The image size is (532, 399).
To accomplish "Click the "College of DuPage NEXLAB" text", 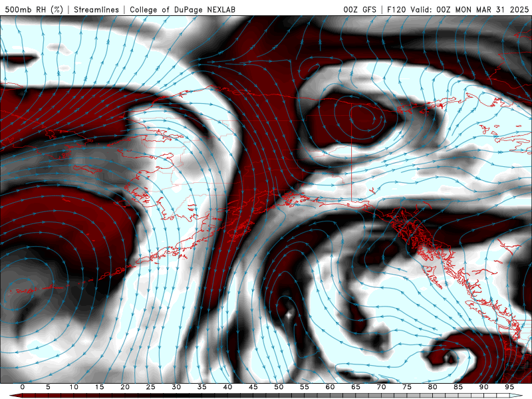I will (182, 9).
